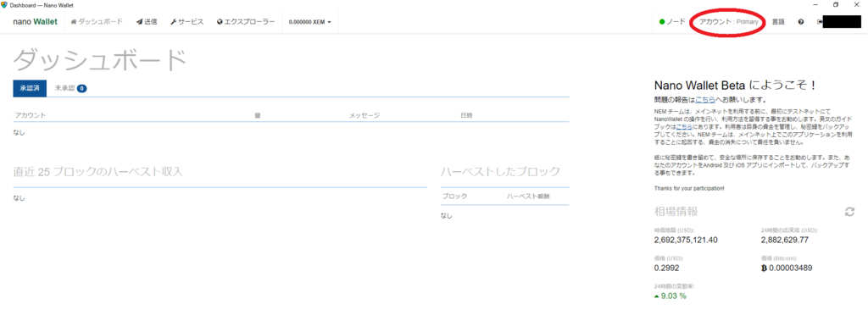The image size is (868, 310).
Task: Click the help question mark icon
Action: pos(801,22)
